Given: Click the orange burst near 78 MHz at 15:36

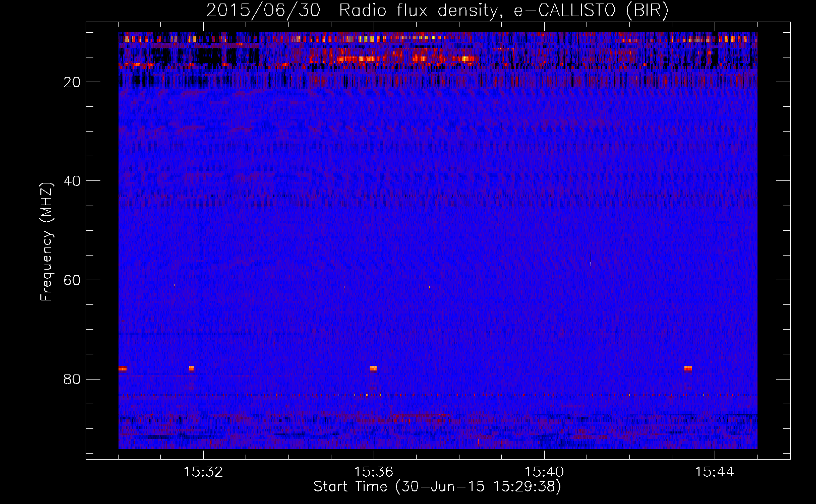Looking at the screenshot, I should point(373,368).
